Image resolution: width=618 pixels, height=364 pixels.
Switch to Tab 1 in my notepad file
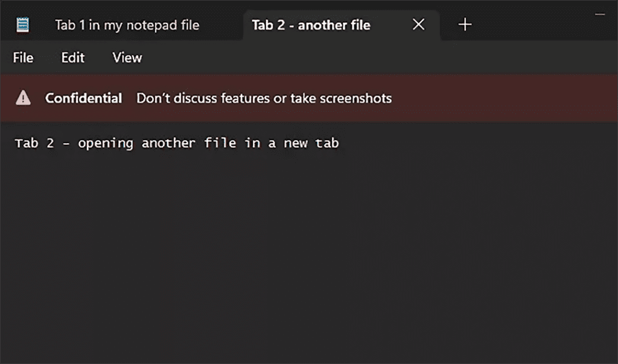(x=127, y=25)
